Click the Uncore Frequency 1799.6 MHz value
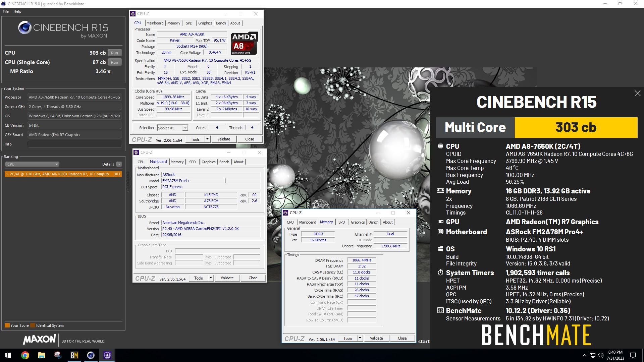The image size is (644, 362). (390, 246)
